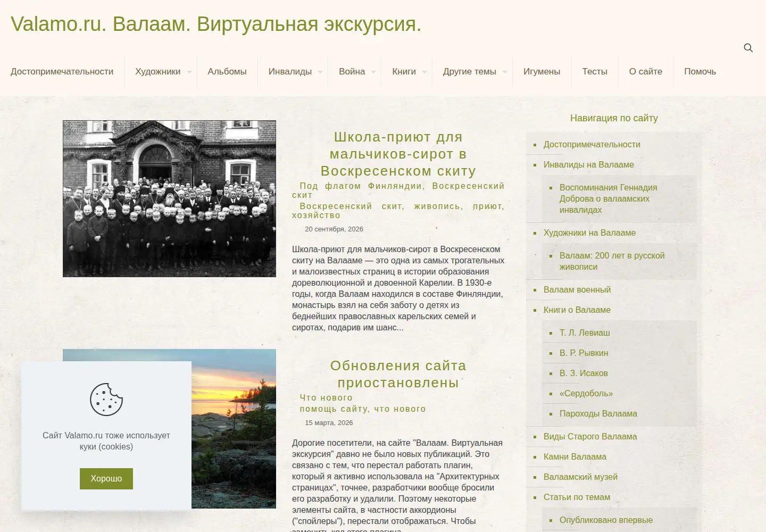Viewport: 766px width, 532px height.
Task: Open the Тесты menu item
Action: click(x=595, y=71)
